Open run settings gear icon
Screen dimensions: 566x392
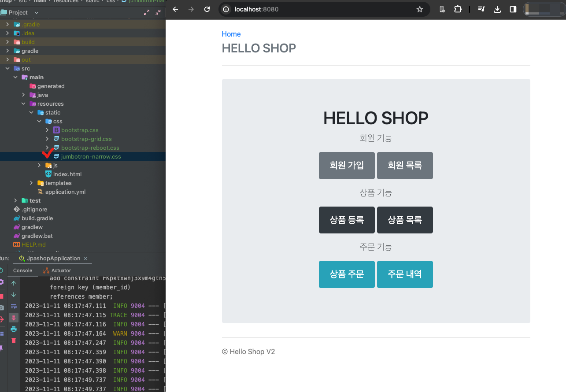coord(2,282)
